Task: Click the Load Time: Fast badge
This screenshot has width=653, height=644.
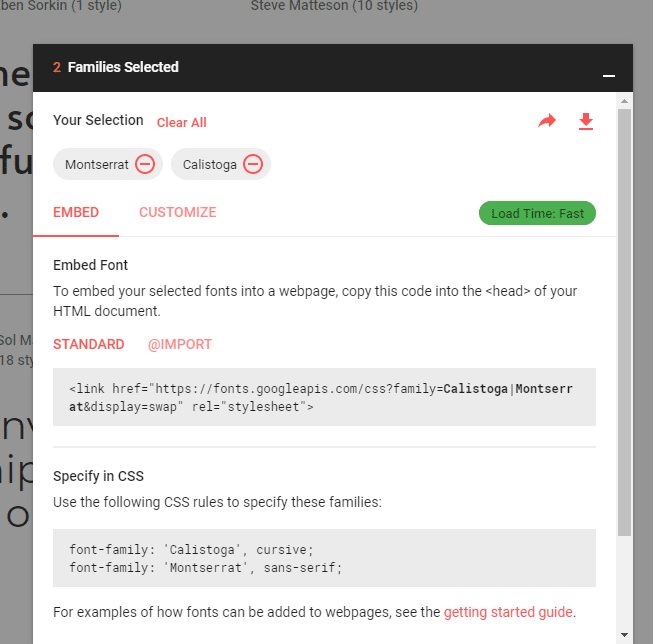Action: (537, 213)
